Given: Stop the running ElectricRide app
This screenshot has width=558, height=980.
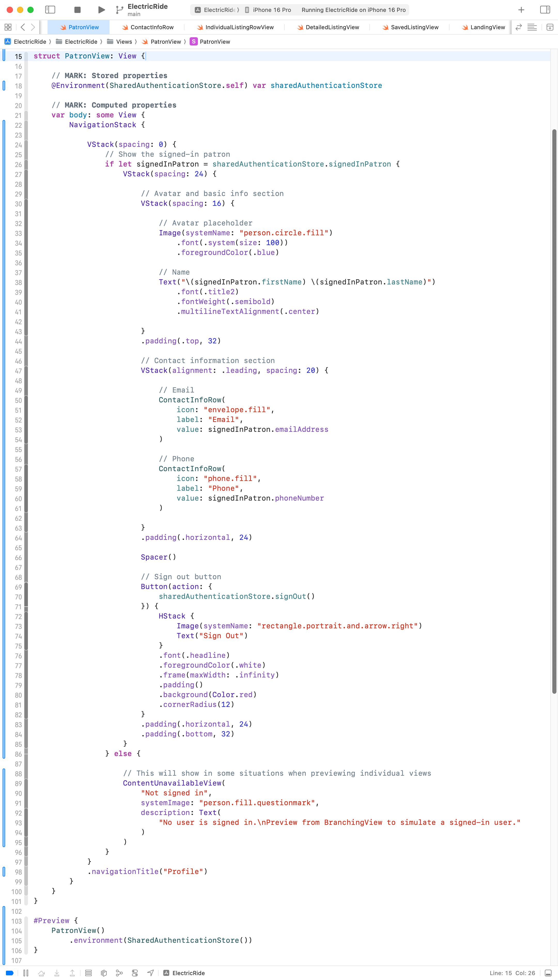Looking at the screenshot, I should [77, 10].
